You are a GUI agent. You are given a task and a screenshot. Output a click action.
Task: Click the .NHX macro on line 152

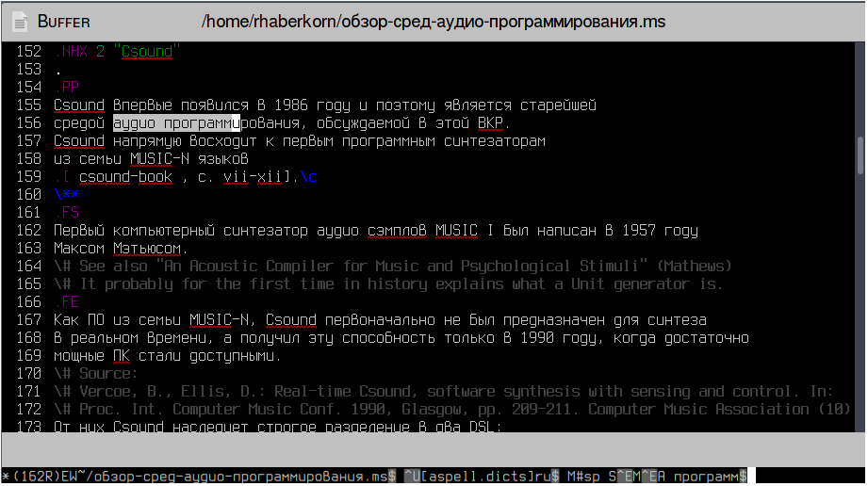72,52
